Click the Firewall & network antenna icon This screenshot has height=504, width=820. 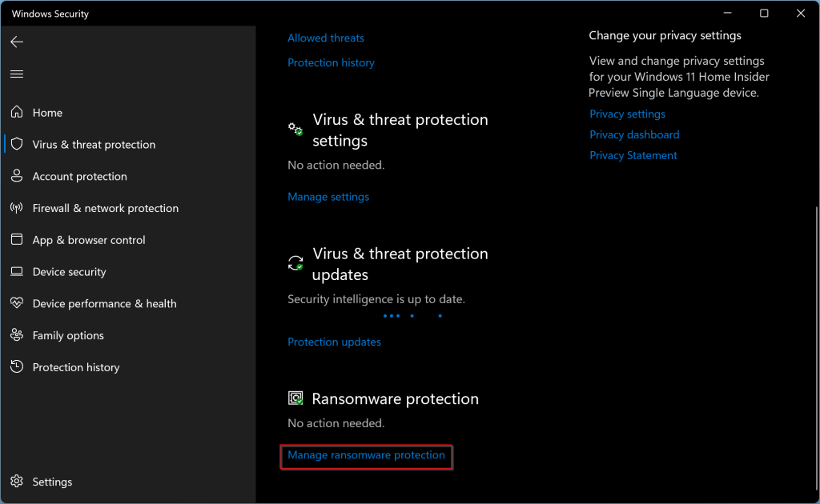[17, 207]
